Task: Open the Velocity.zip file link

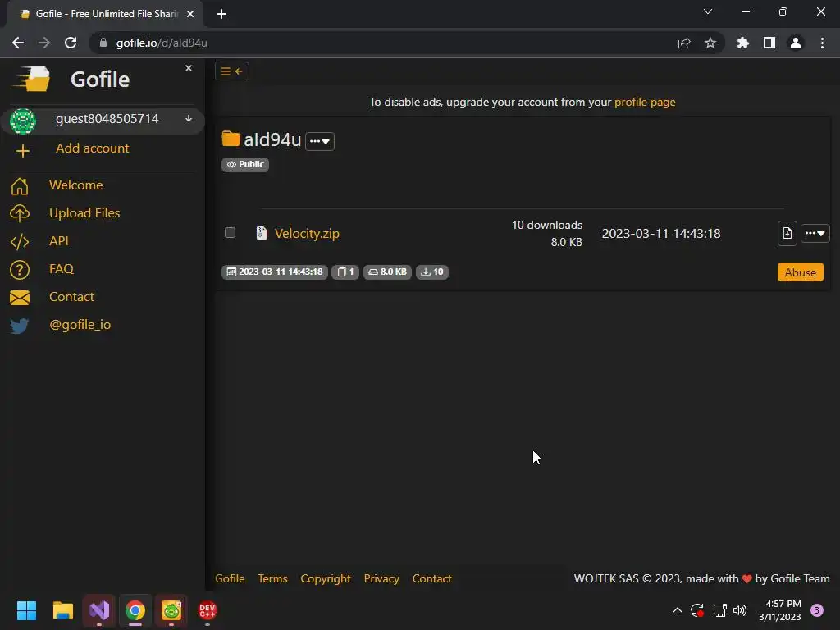Action: pos(307,234)
